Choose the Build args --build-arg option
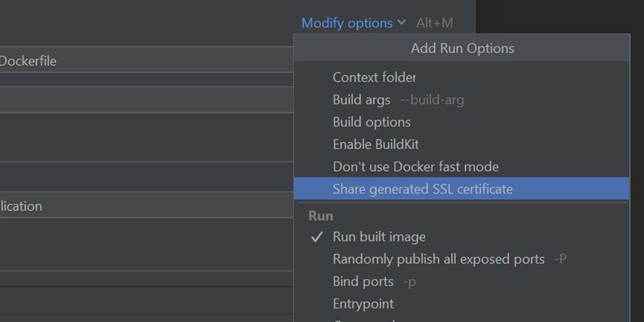Image resolution: width=644 pixels, height=322 pixels. tap(398, 99)
